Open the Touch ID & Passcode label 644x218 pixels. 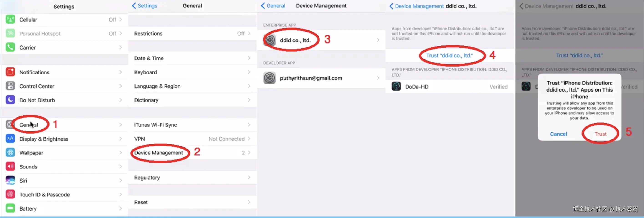pyautogui.click(x=45, y=194)
